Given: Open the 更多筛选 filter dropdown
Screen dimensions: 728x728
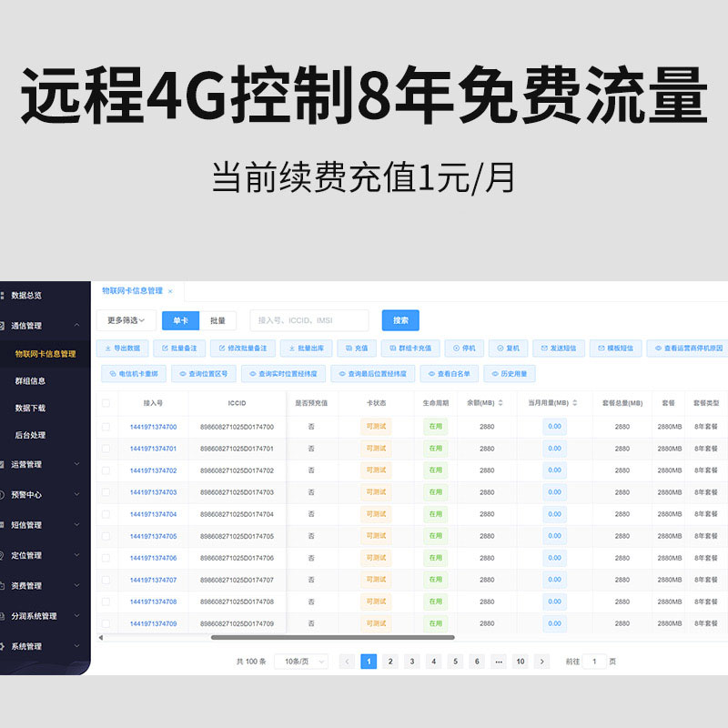Looking at the screenshot, I should 126,320.
